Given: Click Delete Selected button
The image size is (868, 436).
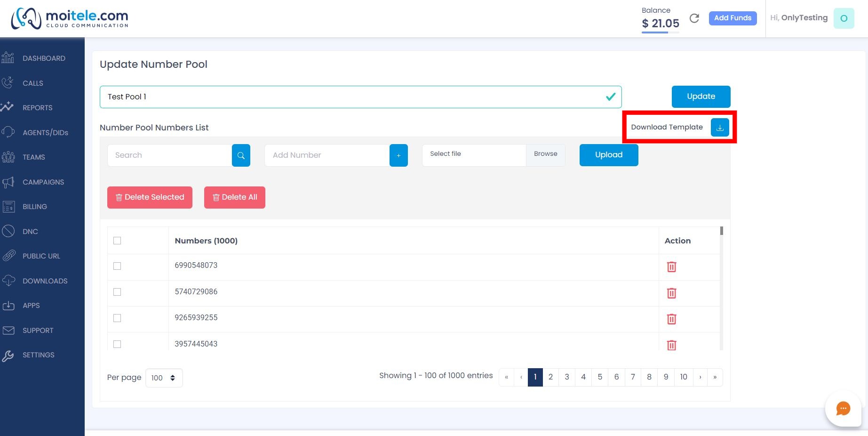Looking at the screenshot, I should [x=150, y=197].
